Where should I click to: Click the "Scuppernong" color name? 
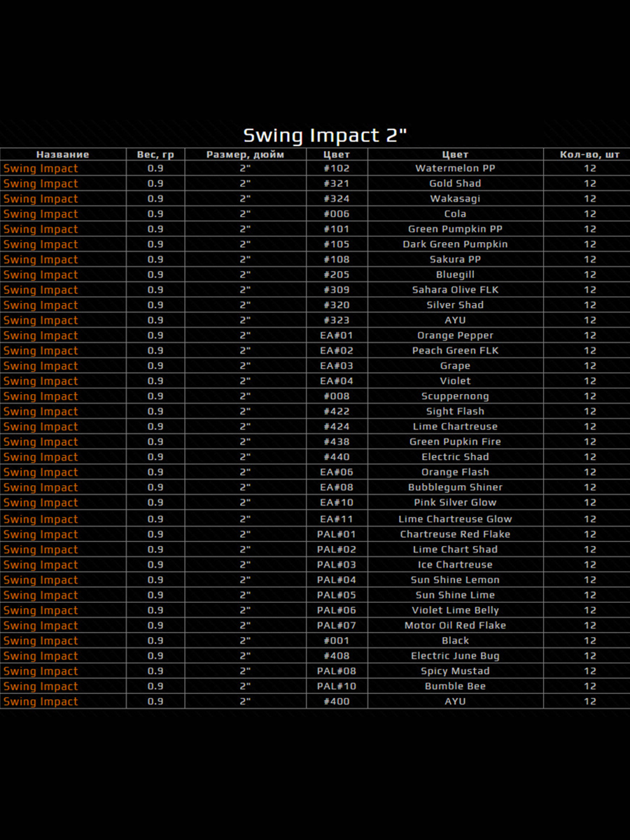coord(455,396)
